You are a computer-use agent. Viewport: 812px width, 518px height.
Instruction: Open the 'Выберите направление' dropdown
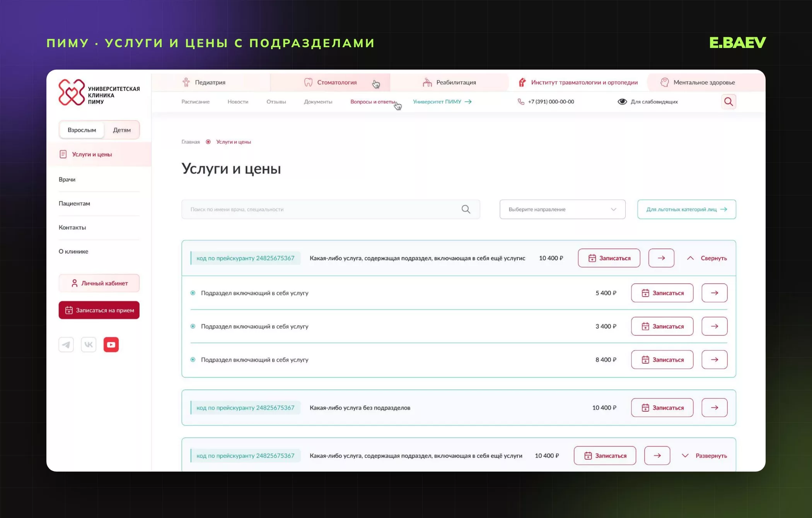(562, 209)
